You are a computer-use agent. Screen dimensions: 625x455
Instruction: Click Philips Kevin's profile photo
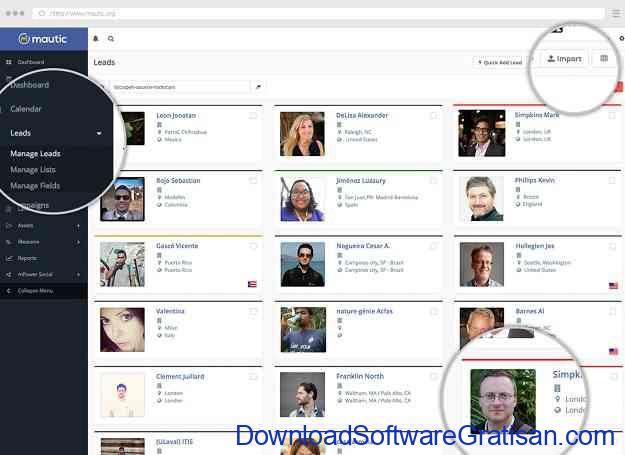pos(481,198)
